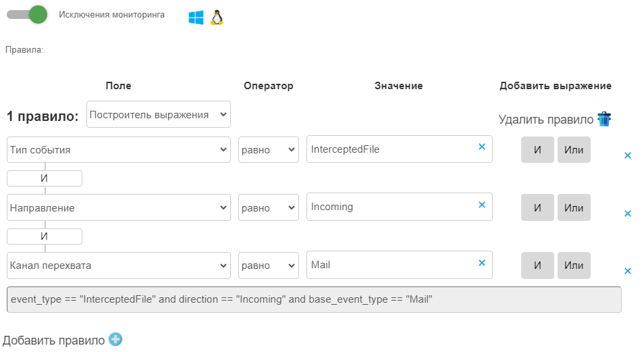Expand the Направление field dropdown
This screenshot has height=352, width=644.
[119, 208]
